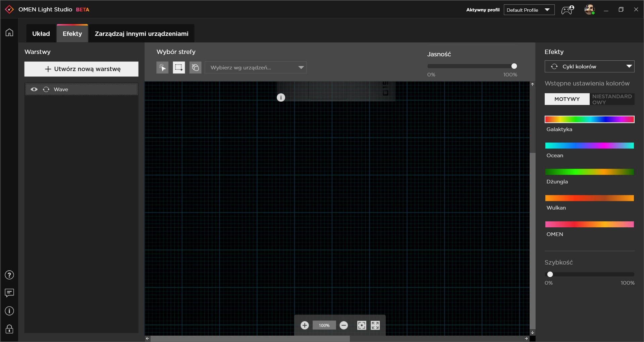This screenshot has height=342, width=644.
Task: Click the vertical scrollbar up arrow
Action: (x=532, y=84)
